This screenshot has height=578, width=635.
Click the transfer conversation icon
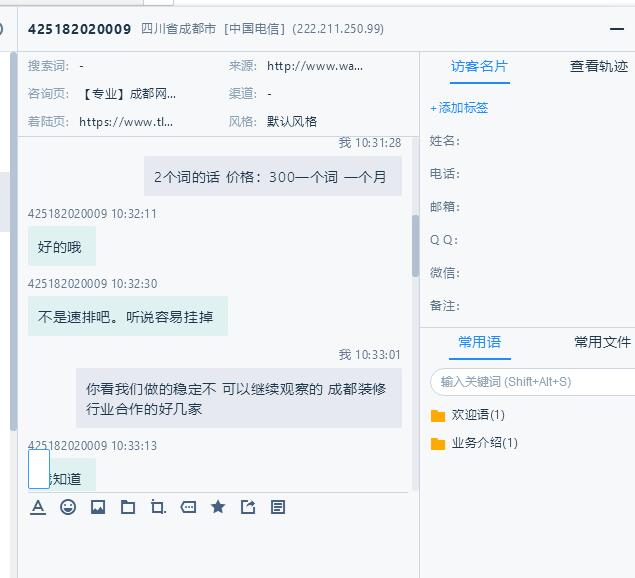[x=248, y=507]
